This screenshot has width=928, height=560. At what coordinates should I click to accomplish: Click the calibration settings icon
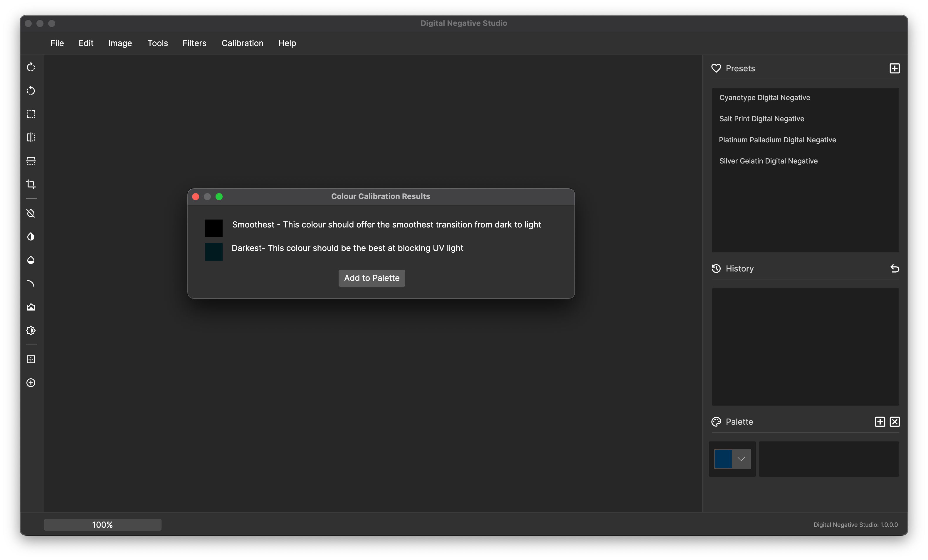tap(31, 330)
